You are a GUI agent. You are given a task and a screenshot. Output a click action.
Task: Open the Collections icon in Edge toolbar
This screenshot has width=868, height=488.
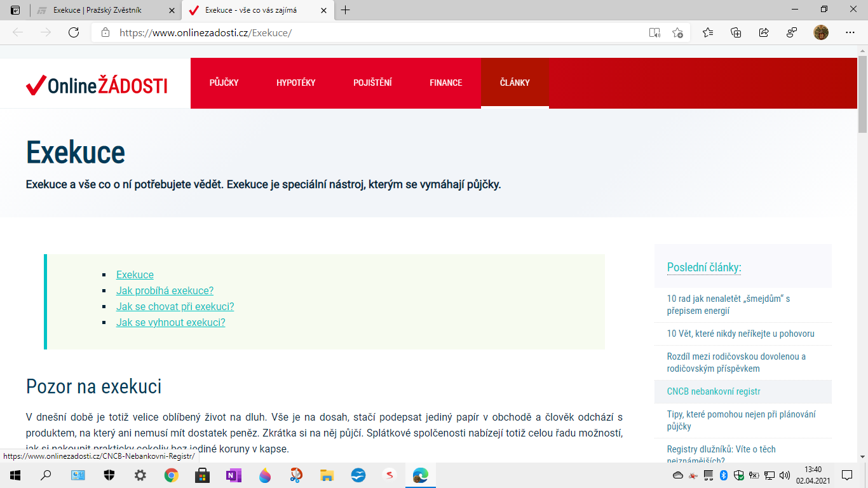[x=736, y=32]
